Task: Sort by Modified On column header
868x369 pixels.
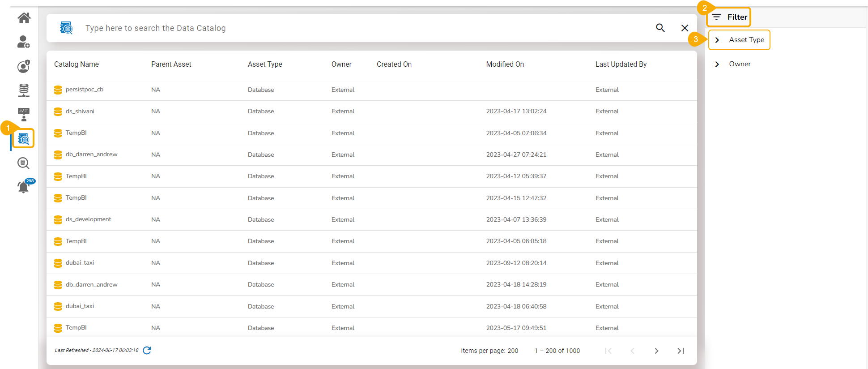Action: [x=505, y=64]
